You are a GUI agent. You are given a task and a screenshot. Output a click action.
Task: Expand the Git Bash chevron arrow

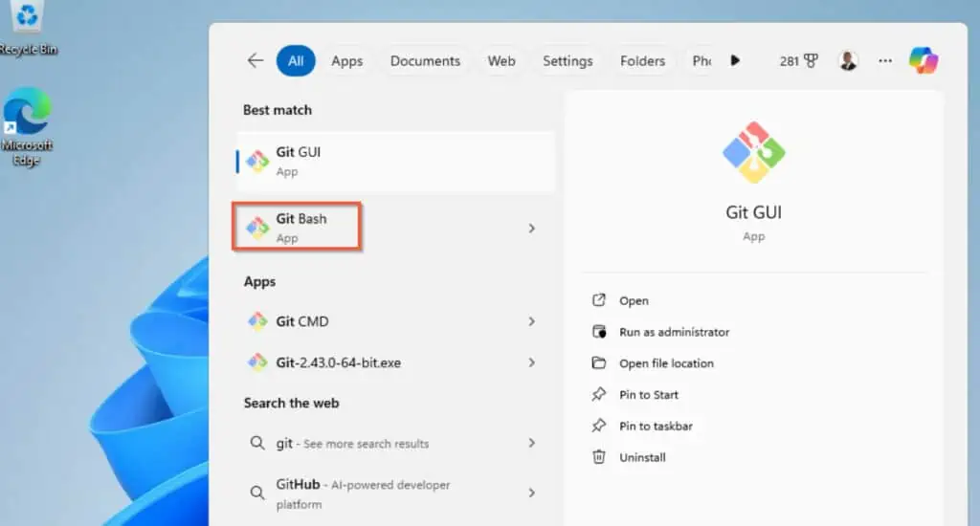click(531, 228)
